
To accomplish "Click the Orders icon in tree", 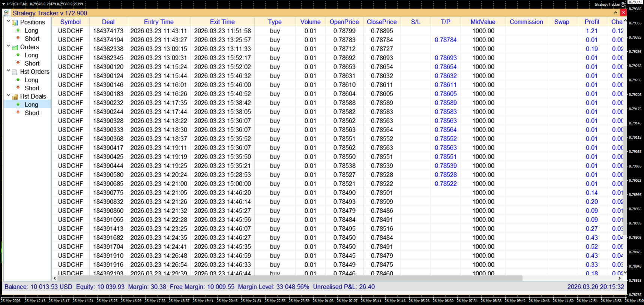I will coord(15,47).
